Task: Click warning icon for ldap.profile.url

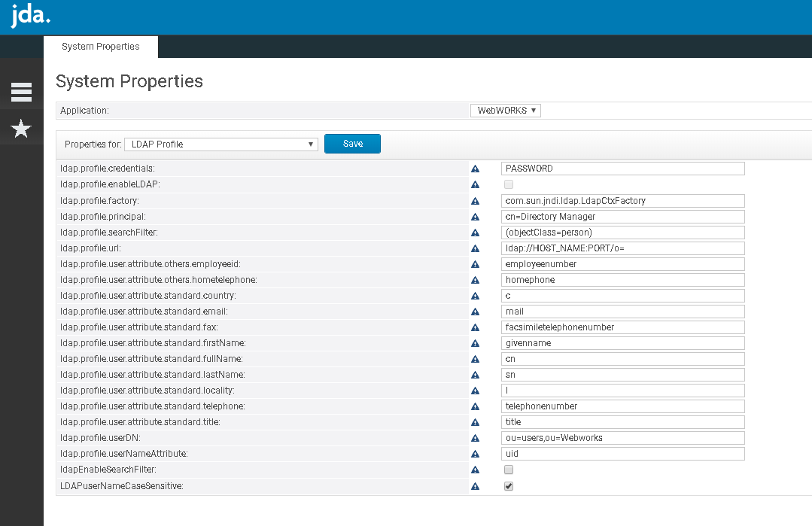Action: pos(475,248)
